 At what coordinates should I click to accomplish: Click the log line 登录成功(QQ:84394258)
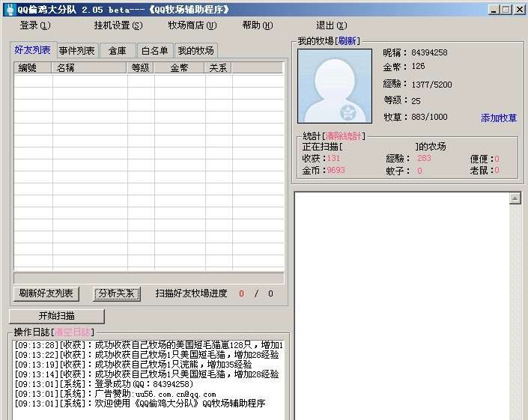tap(103, 384)
